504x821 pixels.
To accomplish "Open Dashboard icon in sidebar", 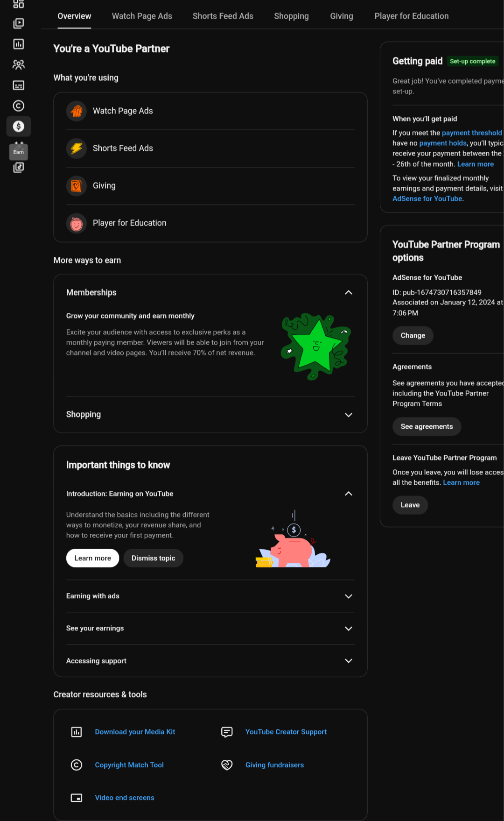I will (x=18, y=4).
